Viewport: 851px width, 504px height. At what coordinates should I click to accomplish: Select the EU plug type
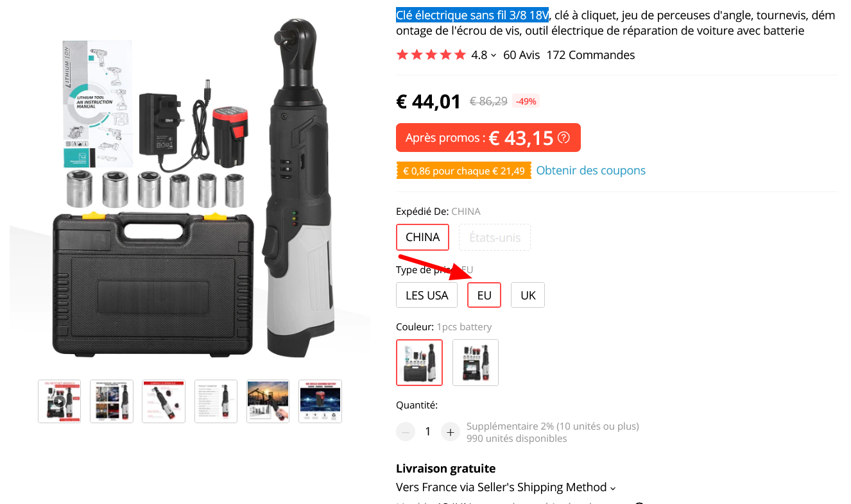click(x=484, y=296)
